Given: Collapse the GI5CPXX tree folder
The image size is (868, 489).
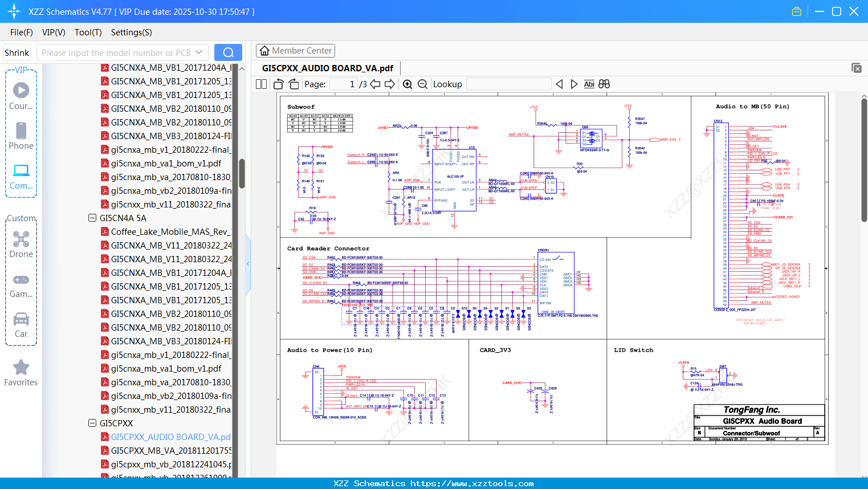Looking at the screenshot, I should (92, 423).
